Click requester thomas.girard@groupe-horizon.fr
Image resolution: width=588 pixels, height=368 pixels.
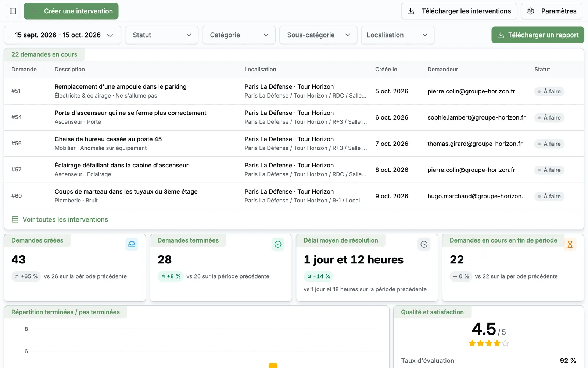(475, 144)
